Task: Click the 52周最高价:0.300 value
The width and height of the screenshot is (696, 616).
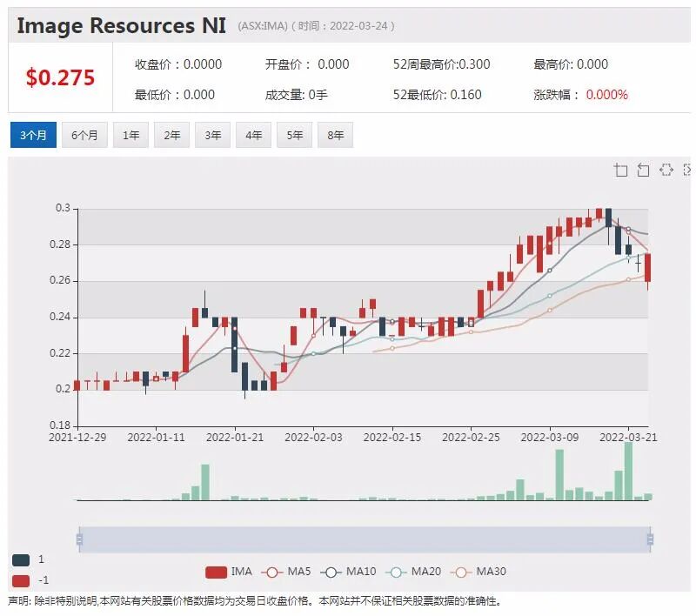Action: pyautogui.click(x=441, y=64)
